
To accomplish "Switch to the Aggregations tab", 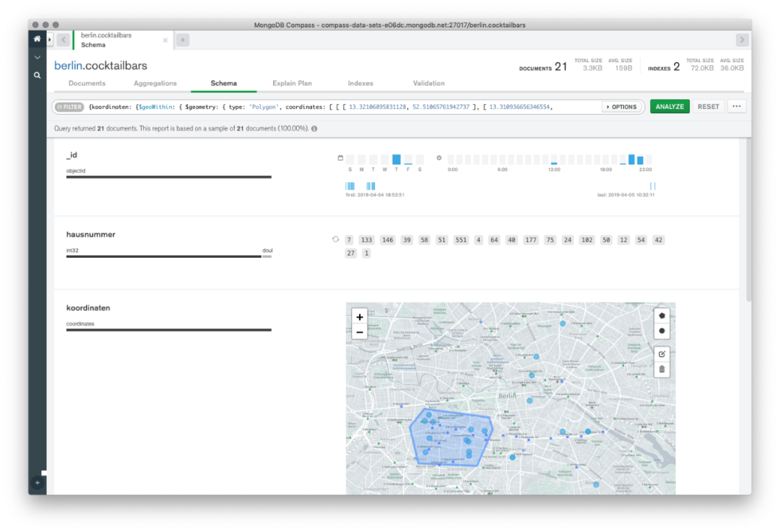I will click(x=155, y=83).
